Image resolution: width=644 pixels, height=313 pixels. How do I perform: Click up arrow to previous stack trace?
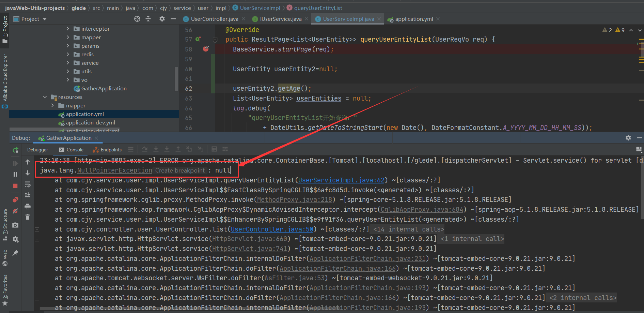(28, 162)
